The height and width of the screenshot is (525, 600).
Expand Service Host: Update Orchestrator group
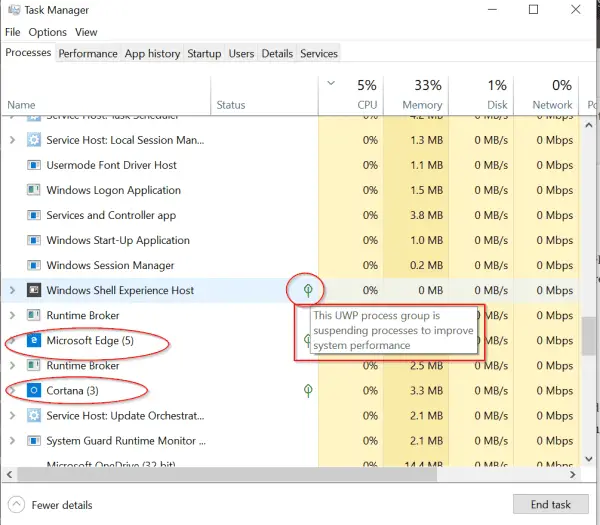[12, 416]
